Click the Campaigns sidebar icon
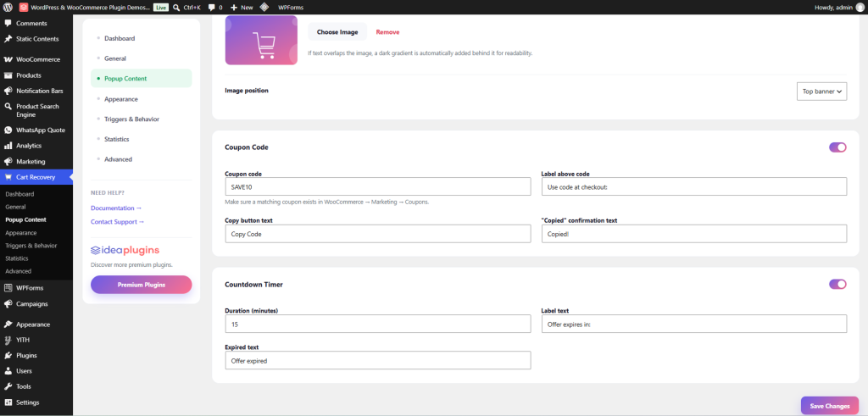This screenshot has width=868, height=416. [x=8, y=303]
